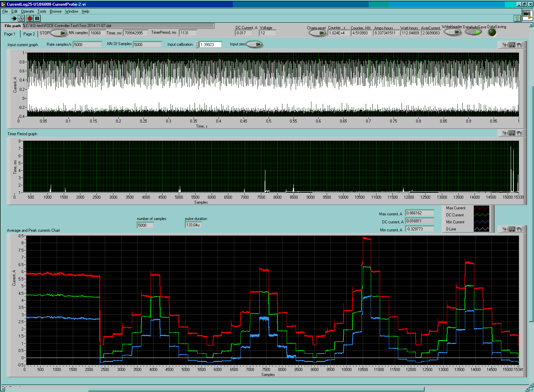Screen dimensions: 534x392
Task: Click the Timer, ms value 709942995
Action: (135, 33)
